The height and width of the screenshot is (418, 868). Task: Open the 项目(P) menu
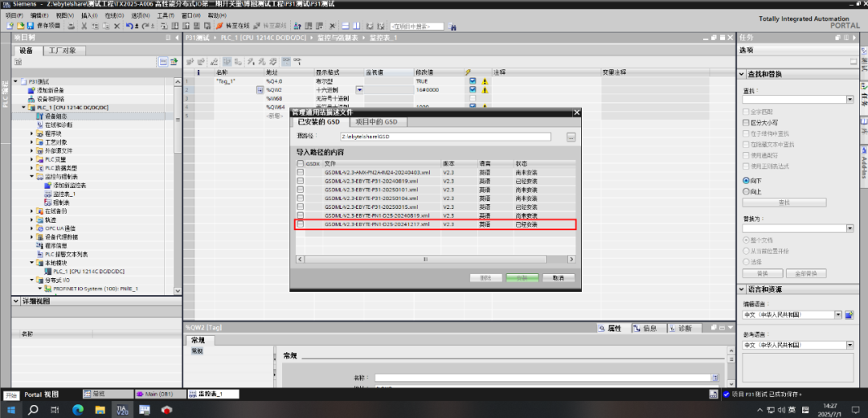tap(14, 15)
